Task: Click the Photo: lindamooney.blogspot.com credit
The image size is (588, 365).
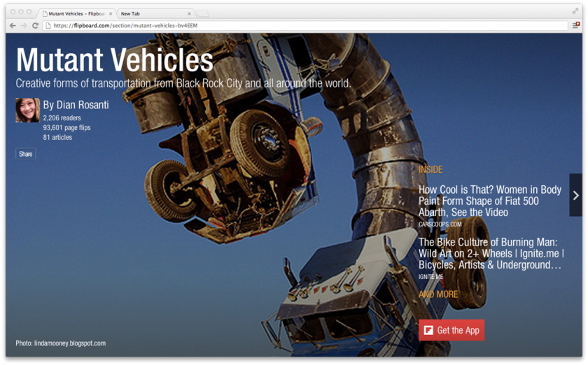Action: [x=61, y=343]
